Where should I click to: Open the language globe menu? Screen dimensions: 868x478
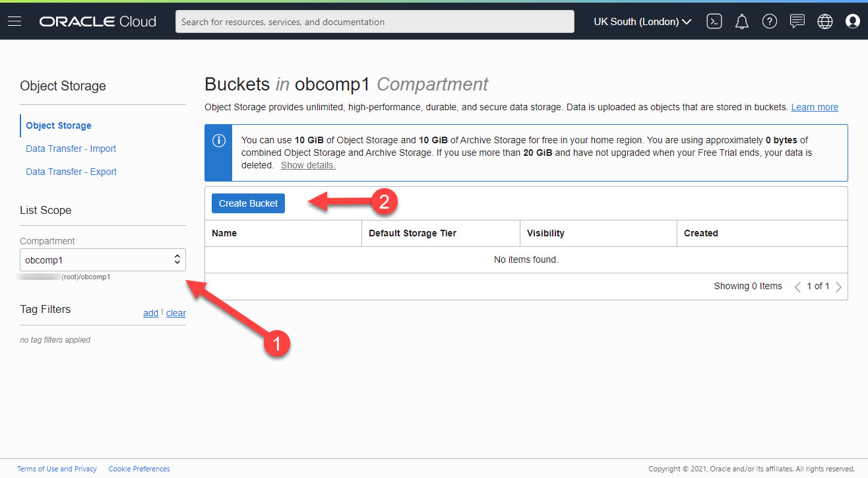click(x=825, y=22)
